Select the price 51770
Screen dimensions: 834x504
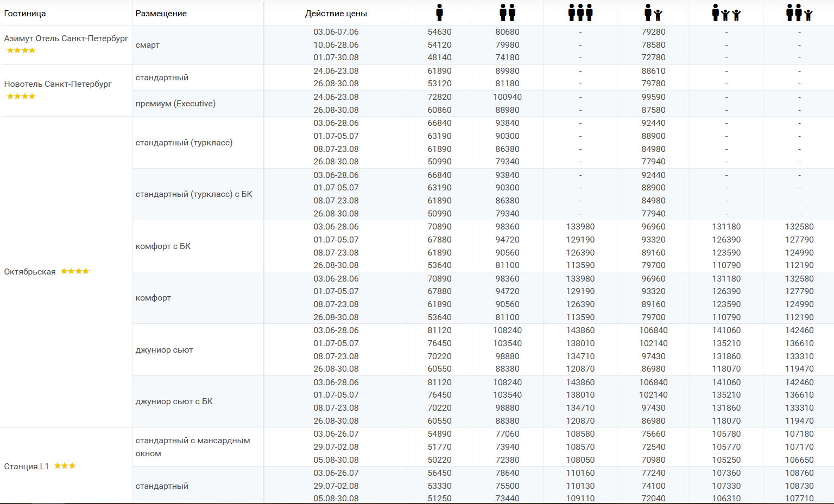(x=439, y=447)
